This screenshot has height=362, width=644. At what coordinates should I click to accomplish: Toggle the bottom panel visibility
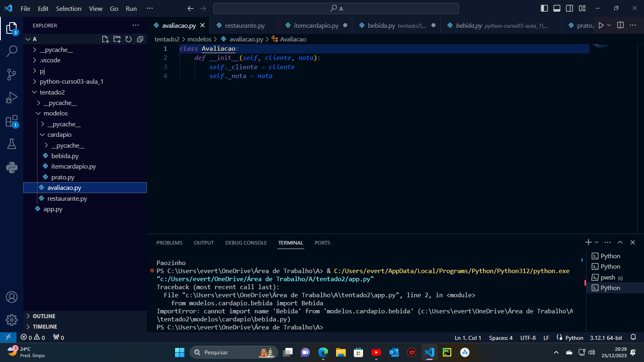(x=557, y=8)
